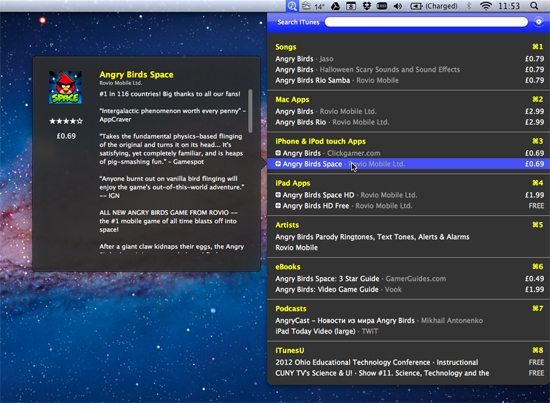Open the Wi-Fi menu bar icon
The height and width of the screenshot is (403, 550).
pyautogui.click(x=485, y=6)
